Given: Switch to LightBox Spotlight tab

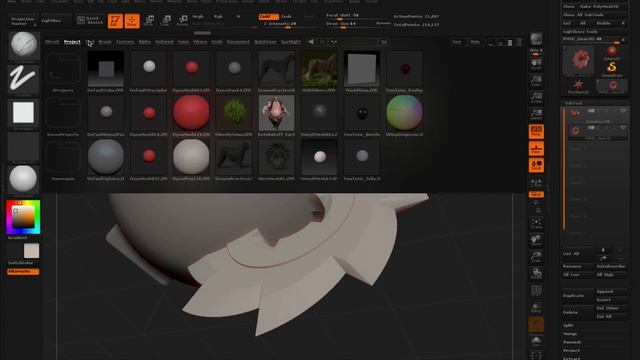Looking at the screenshot, I should 290,42.
